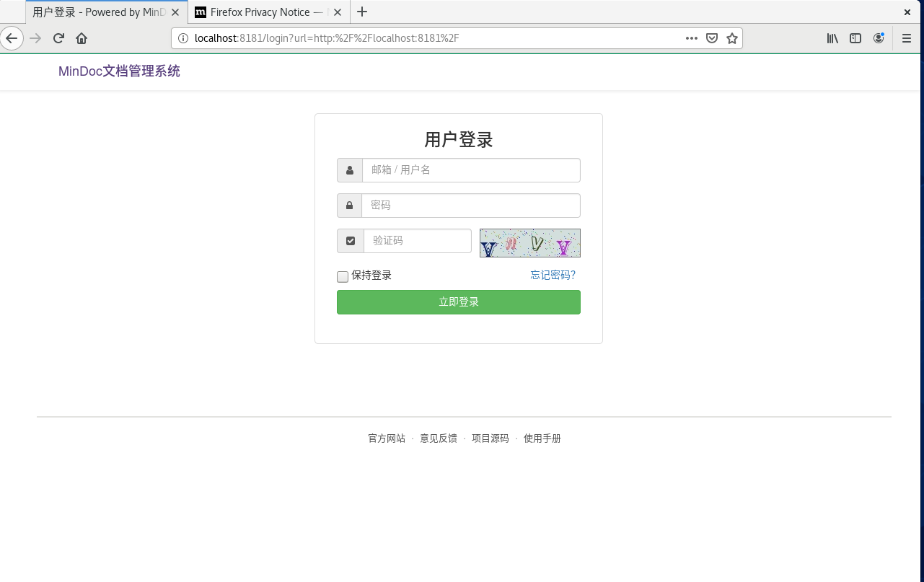Viewport: 924px width, 582px height.
Task: Enable the 保持登录 checkbox
Action: click(342, 276)
